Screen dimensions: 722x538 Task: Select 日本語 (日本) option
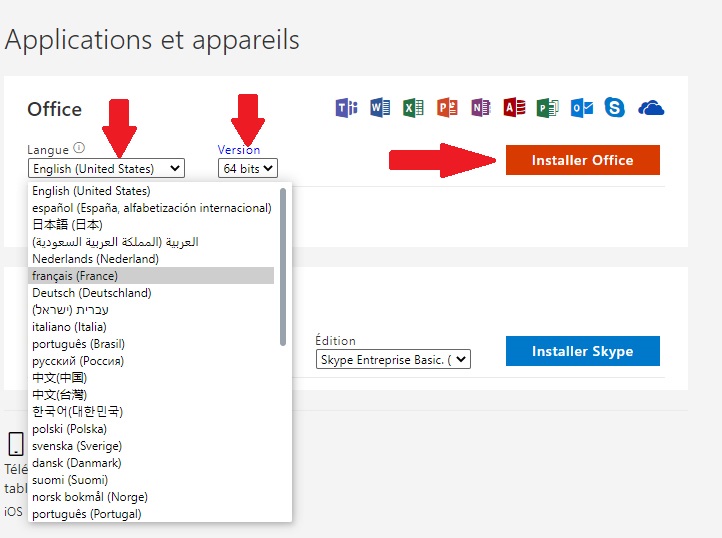click(153, 225)
